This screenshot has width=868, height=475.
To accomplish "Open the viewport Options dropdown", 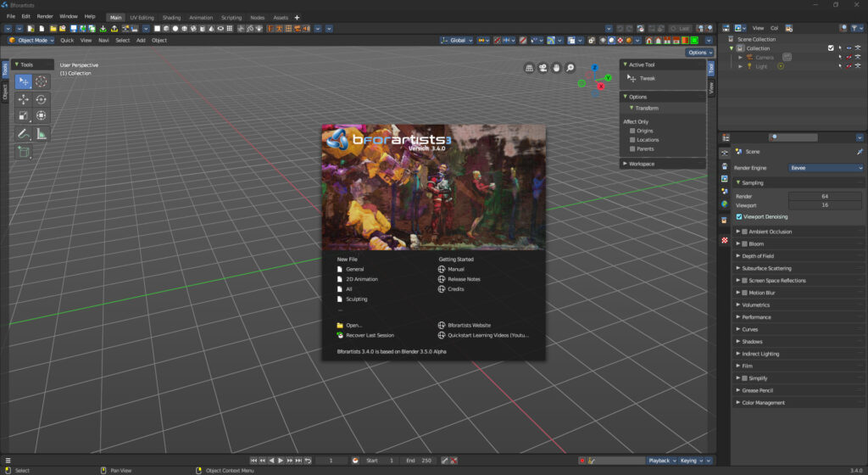I will coord(699,53).
